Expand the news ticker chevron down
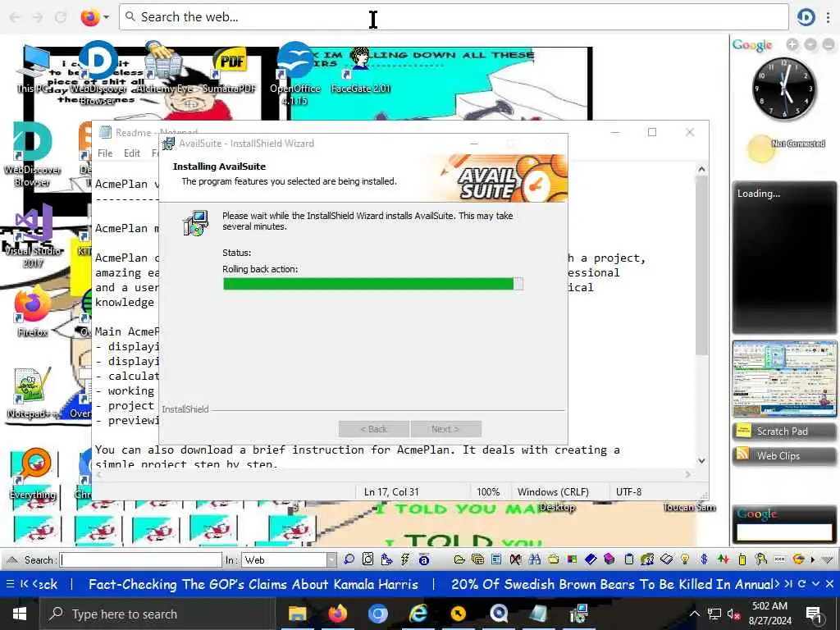Viewport: 840px width, 630px height. pyautogui.click(x=815, y=584)
